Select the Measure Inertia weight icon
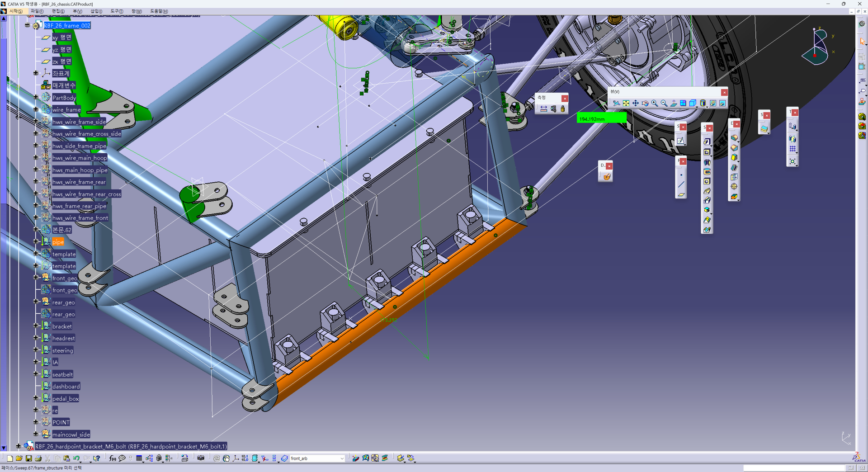Screen dimensions: 868x472 point(562,109)
